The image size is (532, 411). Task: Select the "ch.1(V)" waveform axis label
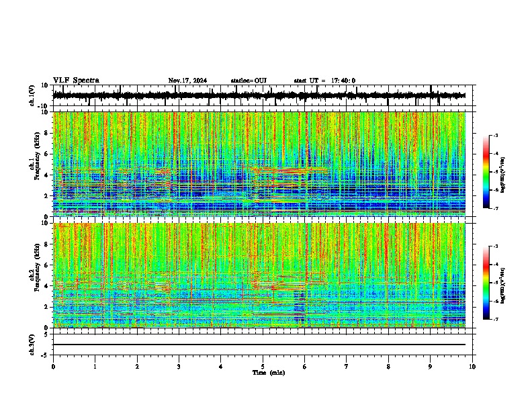(32, 95)
